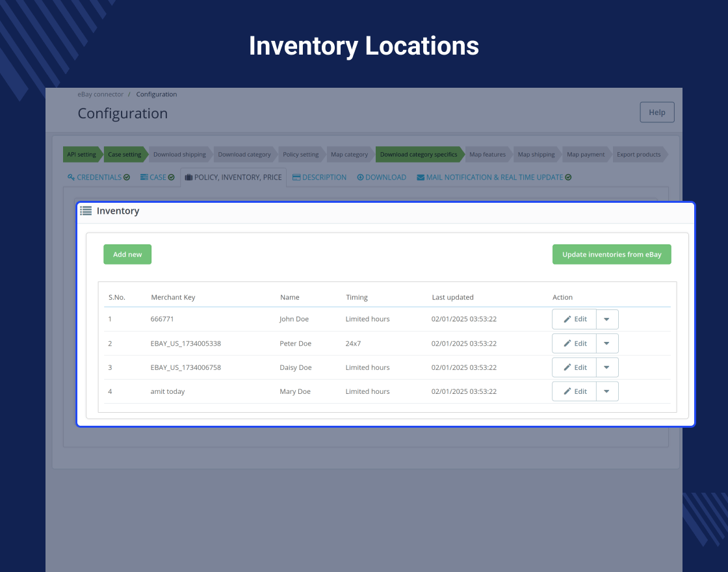This screenshot has width=728, height=572.
Task: Select POLICY, INVENTORY, PRICE tab
Action: tap(233, 177)
